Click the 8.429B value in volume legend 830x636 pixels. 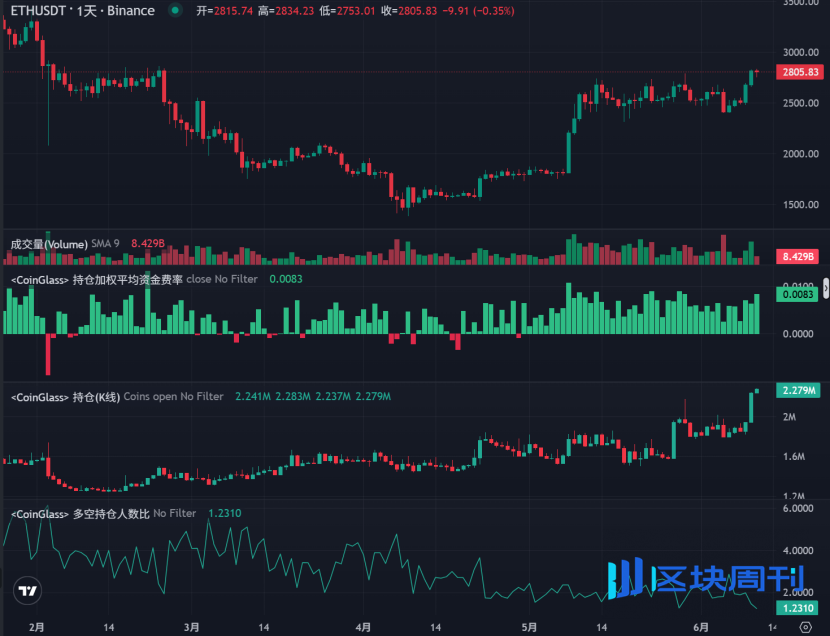[x=148, y=243]
